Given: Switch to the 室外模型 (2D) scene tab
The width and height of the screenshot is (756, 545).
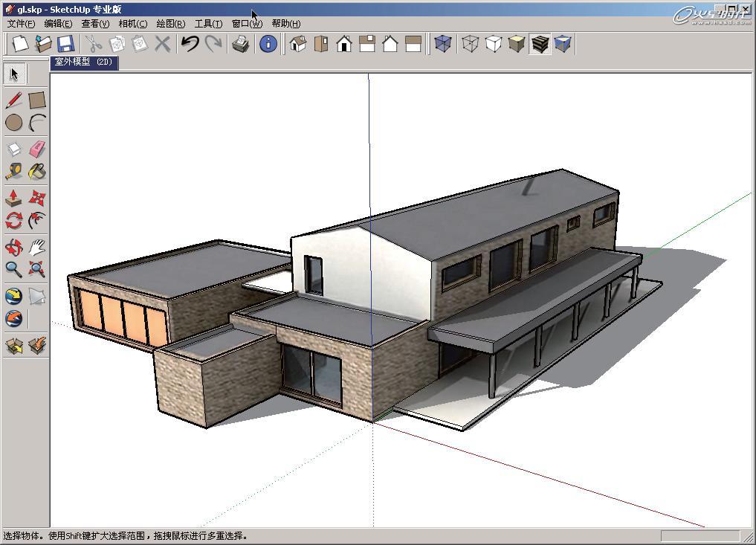Looking at the screenshot, I should point(84,62).
